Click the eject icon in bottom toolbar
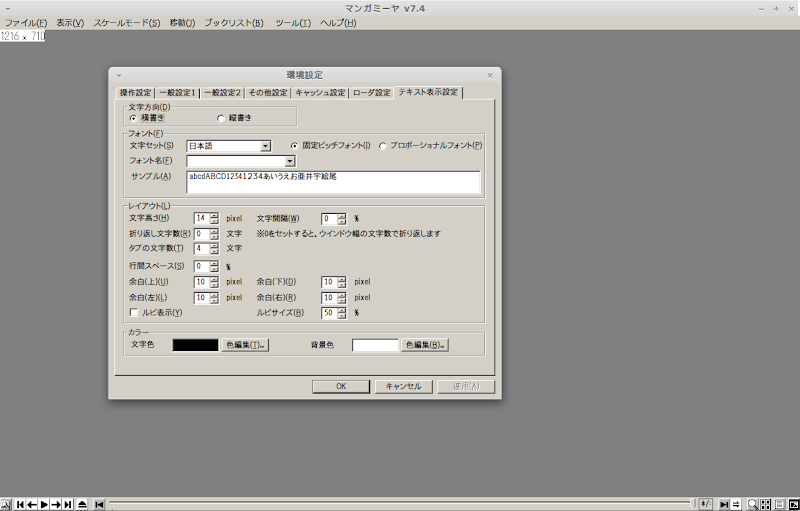Screen dimensions: 800x511 [82, 505]
